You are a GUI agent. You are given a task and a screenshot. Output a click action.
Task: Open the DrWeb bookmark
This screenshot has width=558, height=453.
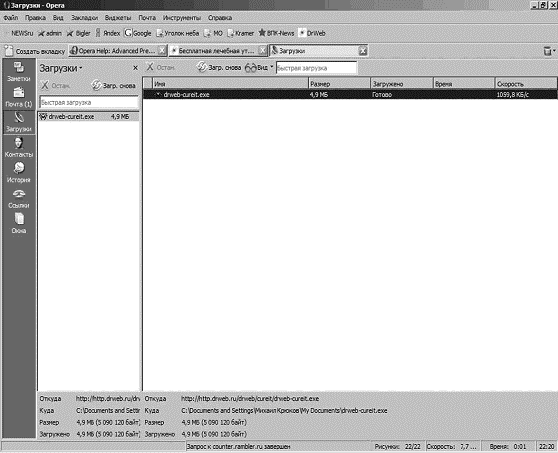(x=312, y=33)
